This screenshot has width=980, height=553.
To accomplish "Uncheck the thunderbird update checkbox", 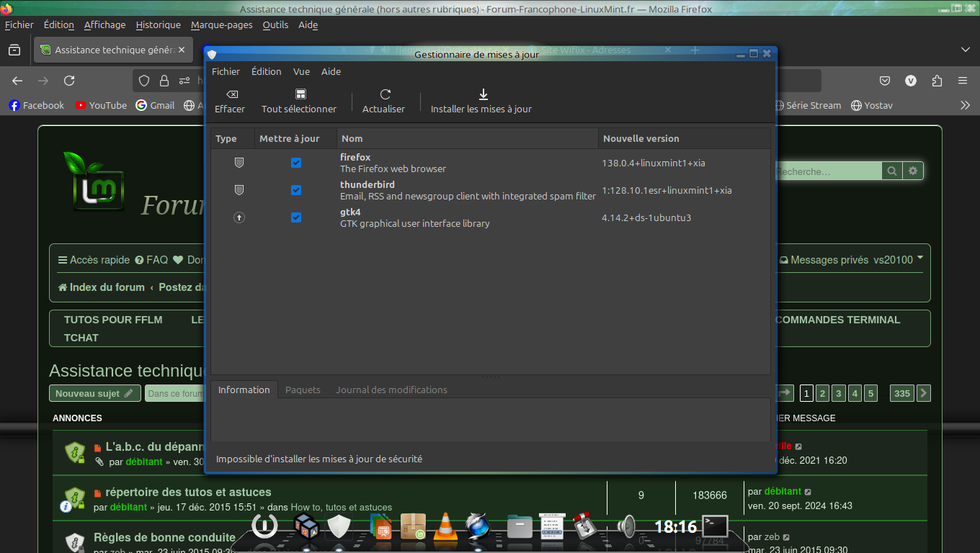I will (x=296, y=191).
